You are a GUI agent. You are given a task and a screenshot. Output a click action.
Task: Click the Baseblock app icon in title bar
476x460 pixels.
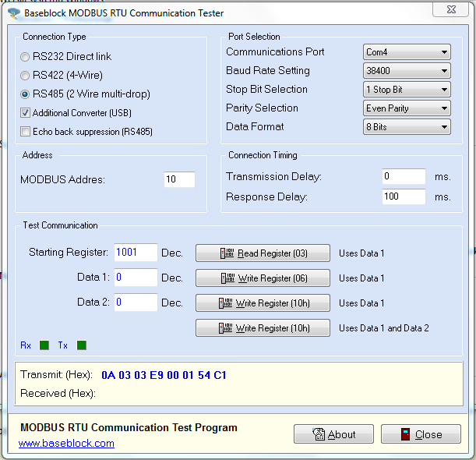(14, 13)
